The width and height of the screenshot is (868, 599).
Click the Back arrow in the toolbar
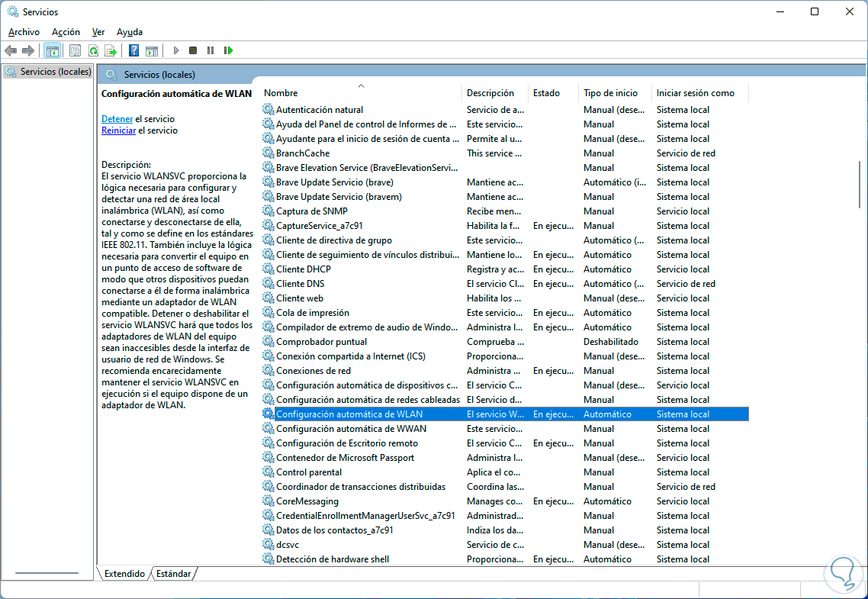point(11,50)
